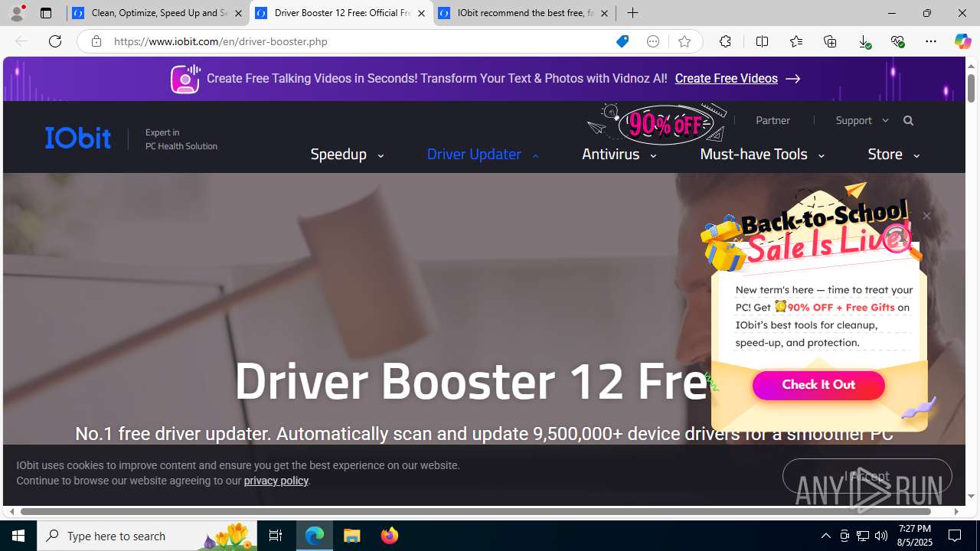Screen dimensions: 980x551
Task: View site information lock icon
Action: click(x=96, y=41)
